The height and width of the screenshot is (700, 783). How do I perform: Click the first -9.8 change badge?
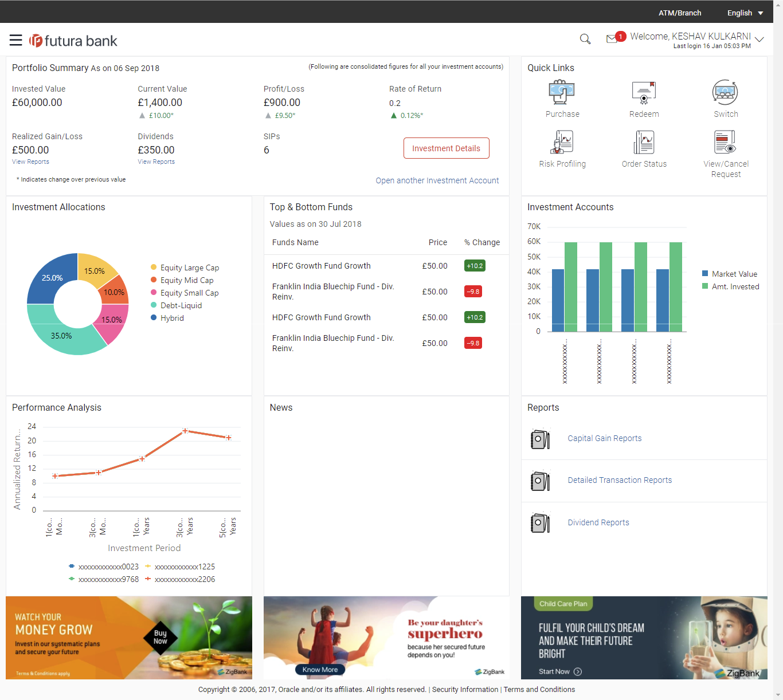(473, 292)
